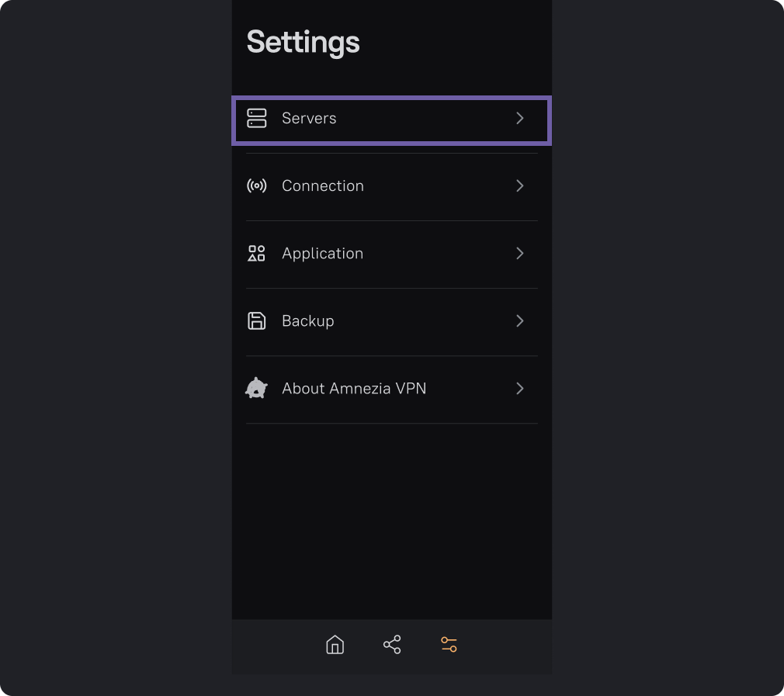Expand Backup using its chevron arrow
Screen dimensions: 784x696
(520, 321)
